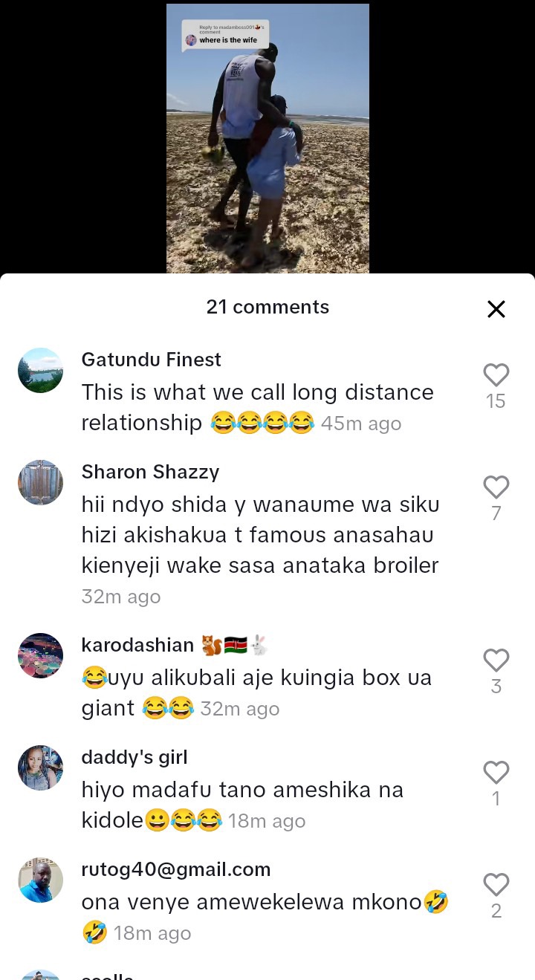The height and width of the screenshot is (980, 535).
Task: Tap the 'where is the wife' reply sticker
Action: pyautogui.click(x=226, y=36)
